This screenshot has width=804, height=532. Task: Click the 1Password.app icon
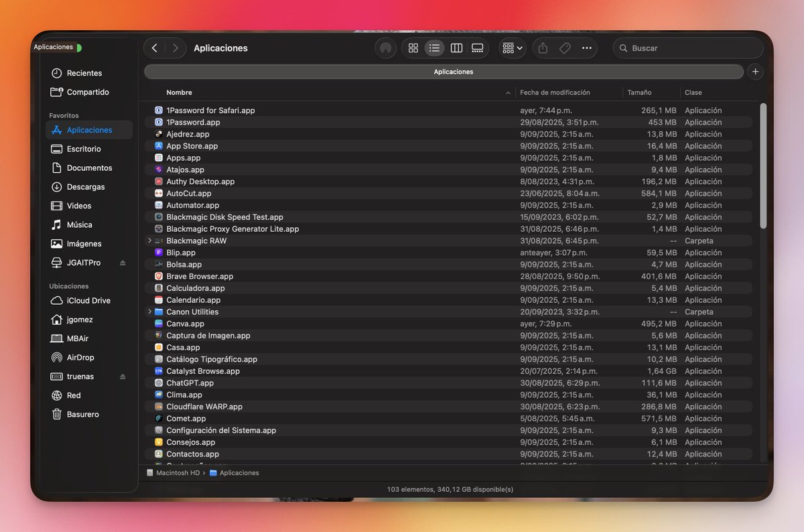[x=159, y=123]
